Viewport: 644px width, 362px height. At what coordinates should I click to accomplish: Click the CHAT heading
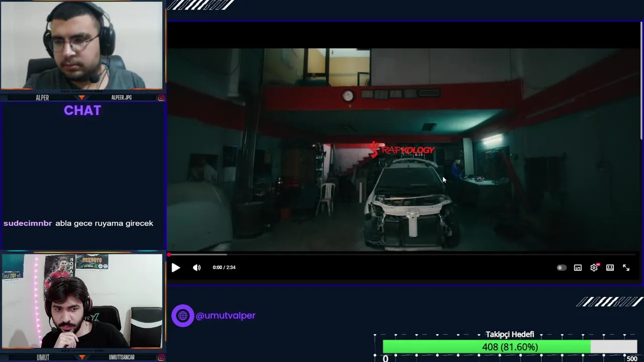[x=83, y=111]
